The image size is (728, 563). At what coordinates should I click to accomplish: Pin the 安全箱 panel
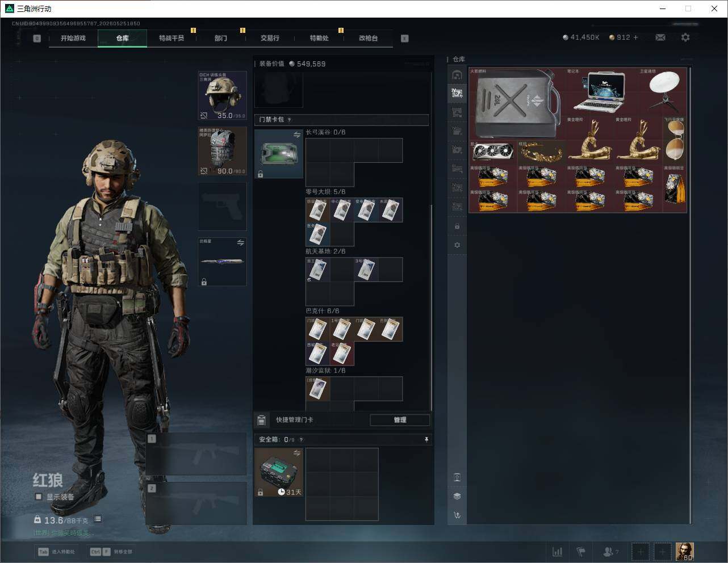click(426, 439)
